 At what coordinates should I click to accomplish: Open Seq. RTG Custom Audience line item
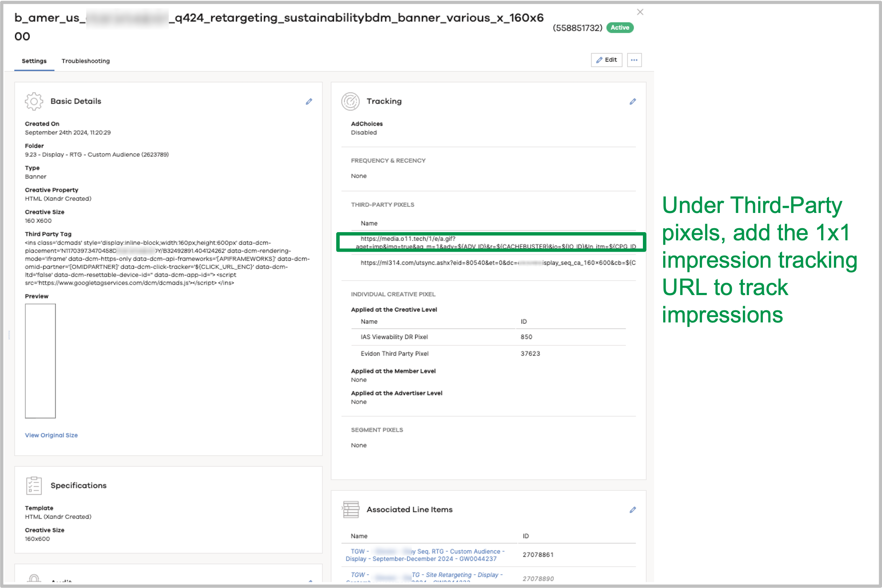point(425,555)
